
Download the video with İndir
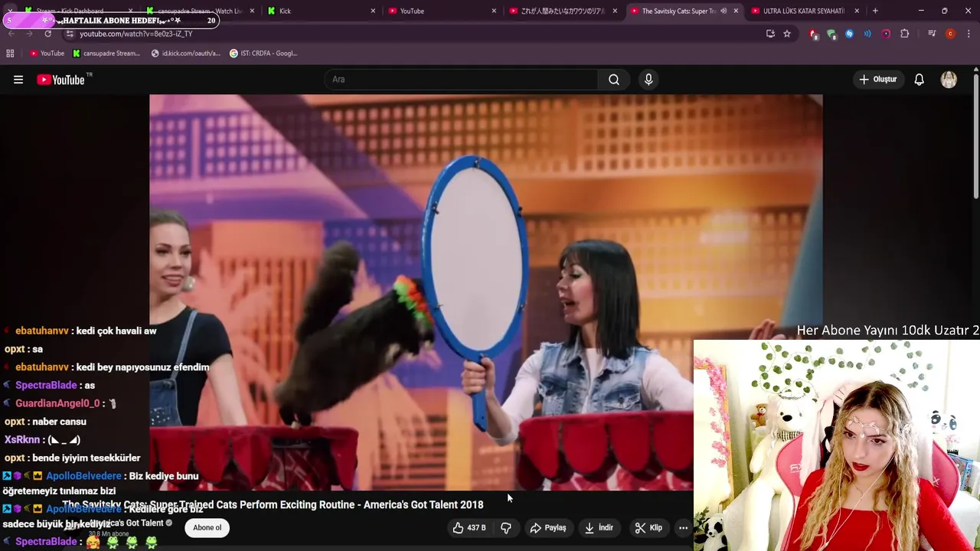pyautogui.click(x=599, y=528)
